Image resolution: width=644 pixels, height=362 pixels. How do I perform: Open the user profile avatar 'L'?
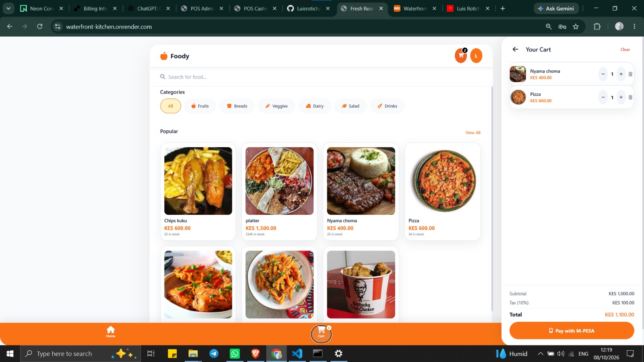tap(476, 56)
